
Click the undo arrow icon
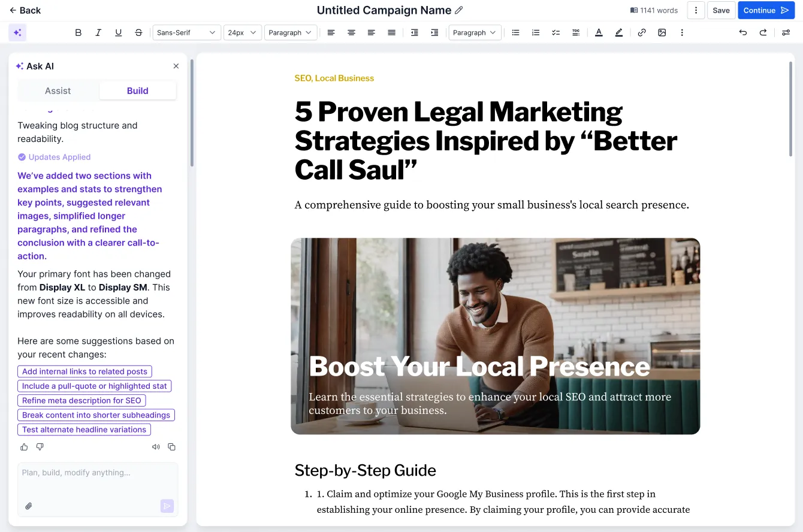click(x=743, y=32)
